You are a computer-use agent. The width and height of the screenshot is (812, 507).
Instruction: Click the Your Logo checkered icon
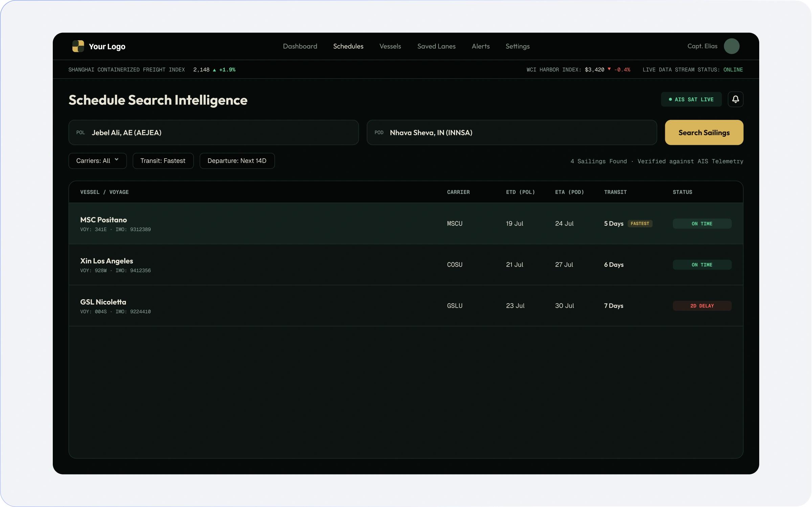pos(78,46)
